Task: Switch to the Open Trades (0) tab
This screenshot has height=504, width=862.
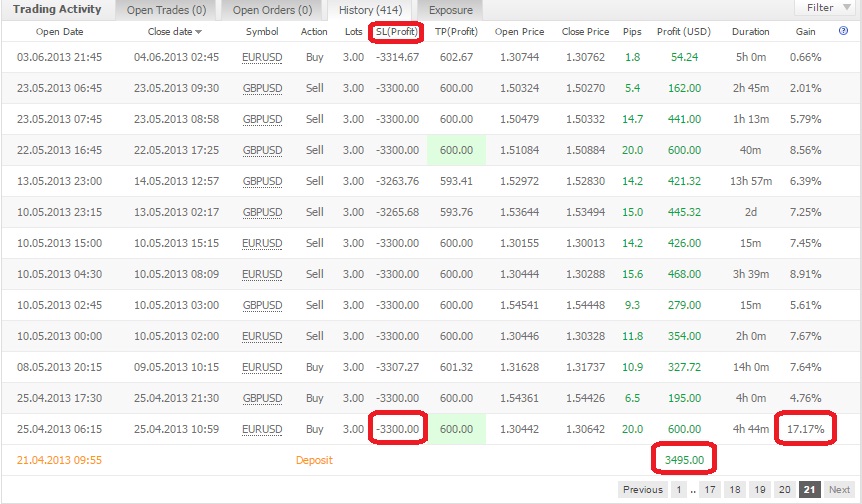Action: coord(164,10)
